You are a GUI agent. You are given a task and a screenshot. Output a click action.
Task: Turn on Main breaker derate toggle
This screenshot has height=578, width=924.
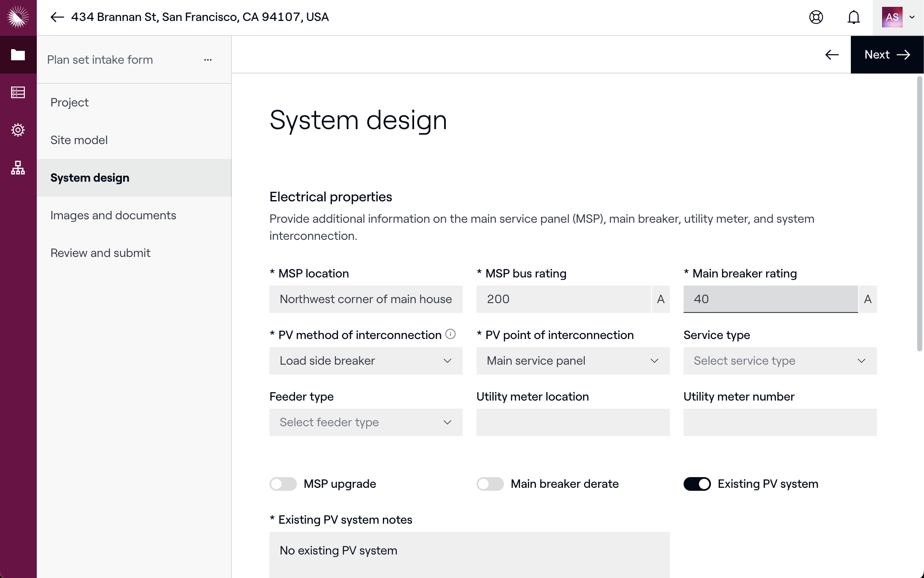click(x=490, y=484)
